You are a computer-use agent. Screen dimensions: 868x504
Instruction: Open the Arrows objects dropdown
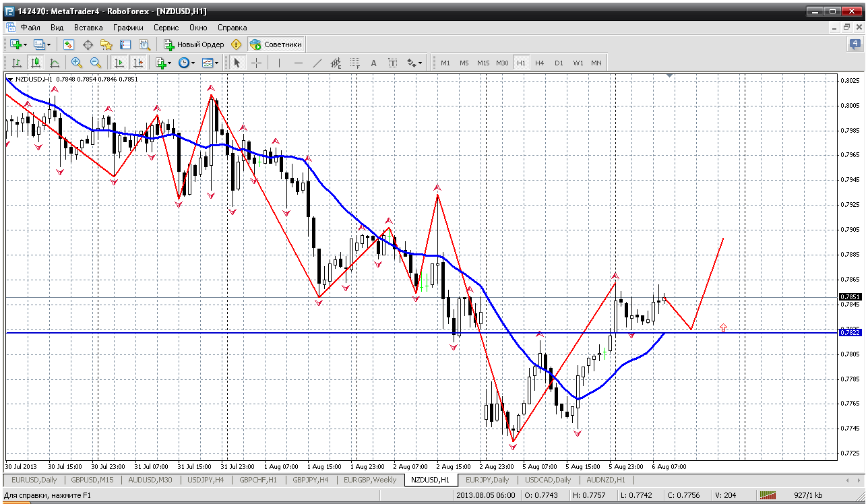coord(414,63)
